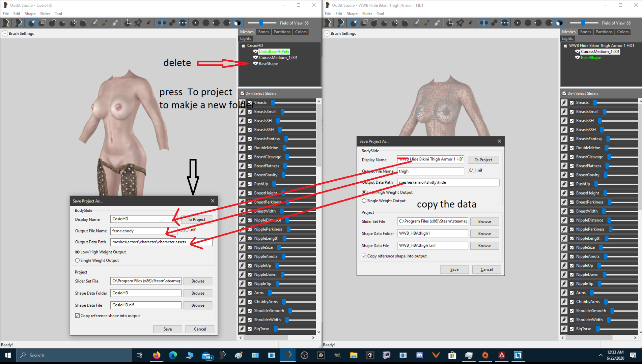This screenshot has width=642, height=364.
Task: Select the Inflate brush in WWB Hide Bikini toolbar
Action: click(374, 23)
